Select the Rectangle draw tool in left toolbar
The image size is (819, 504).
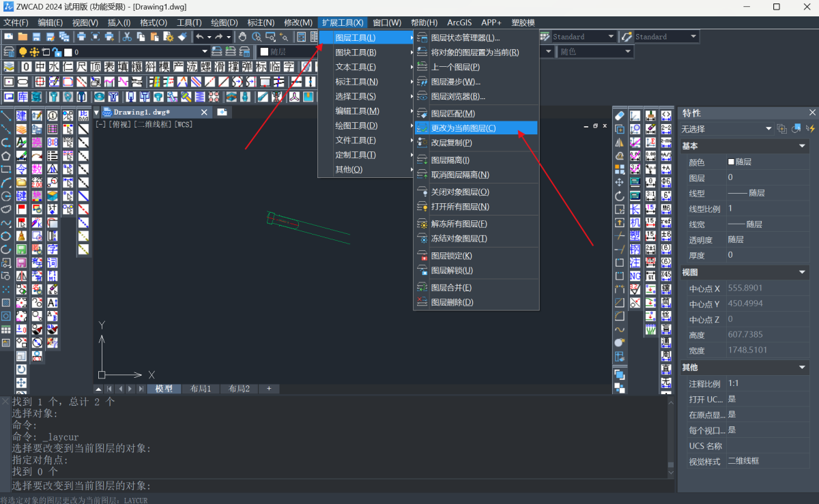tap(6, 169)
